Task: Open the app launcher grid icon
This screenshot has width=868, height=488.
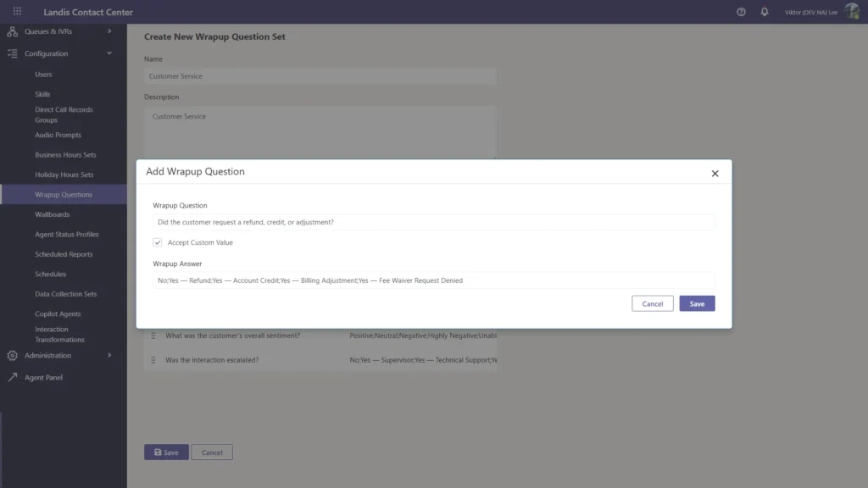Action: click(x=17, y=11)
